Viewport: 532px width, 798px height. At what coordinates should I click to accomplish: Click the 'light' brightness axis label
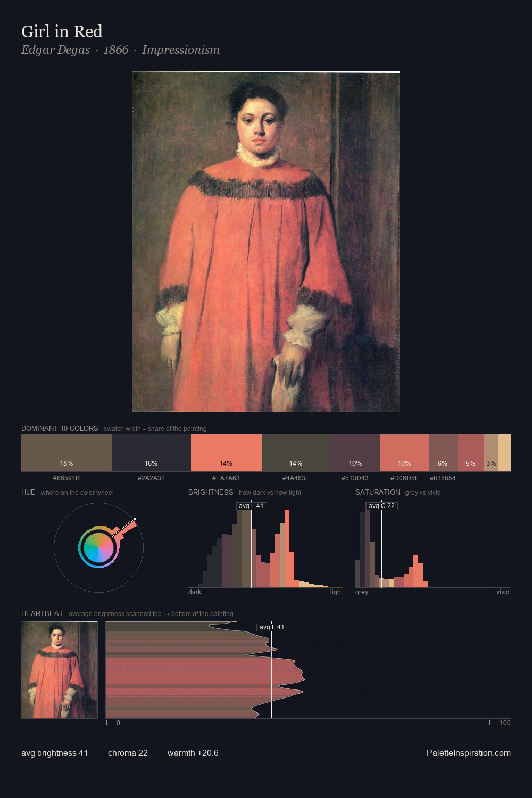(336, 592)
